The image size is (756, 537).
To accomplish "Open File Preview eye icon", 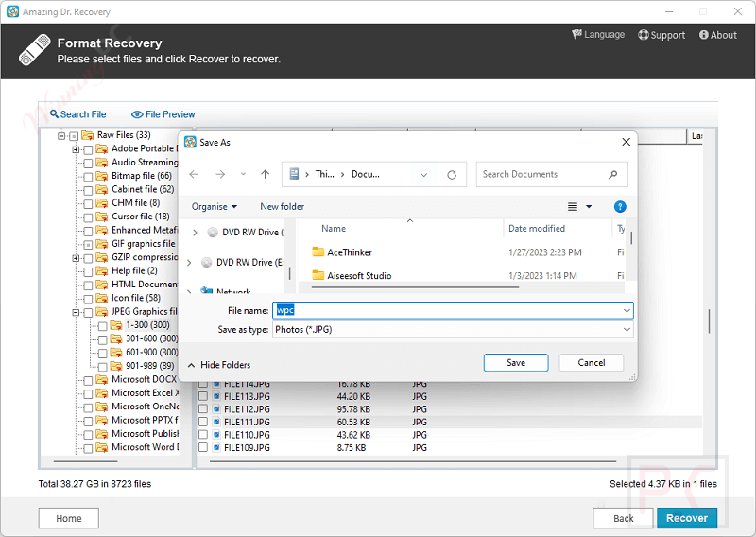I will tap(137, 114).
